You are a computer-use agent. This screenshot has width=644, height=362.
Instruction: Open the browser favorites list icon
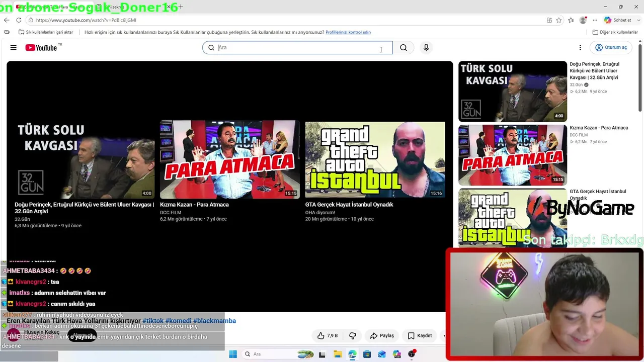click(x=571, y=20)
